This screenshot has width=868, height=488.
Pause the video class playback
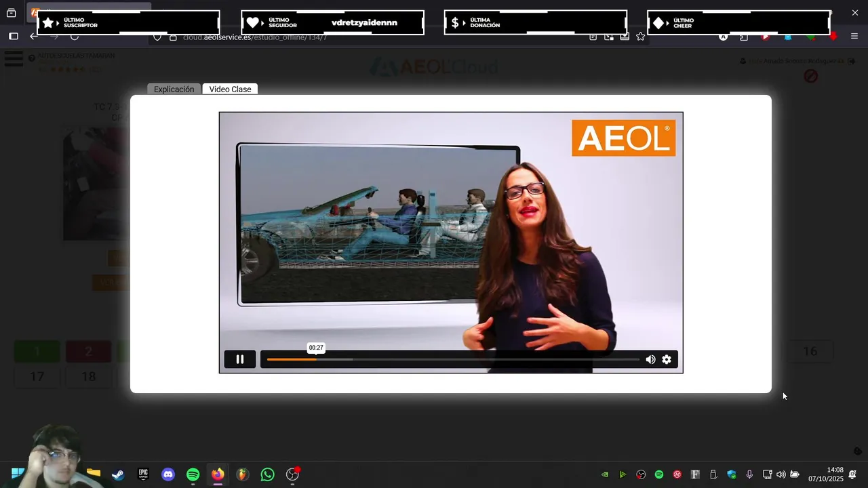[x=239, y=359]
